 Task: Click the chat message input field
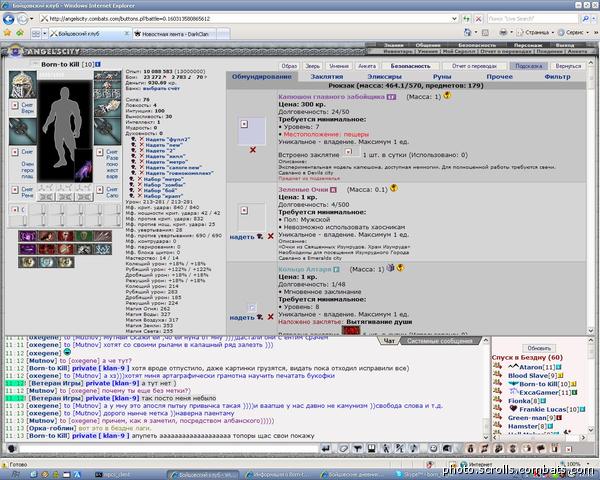[x=168, y=448]
